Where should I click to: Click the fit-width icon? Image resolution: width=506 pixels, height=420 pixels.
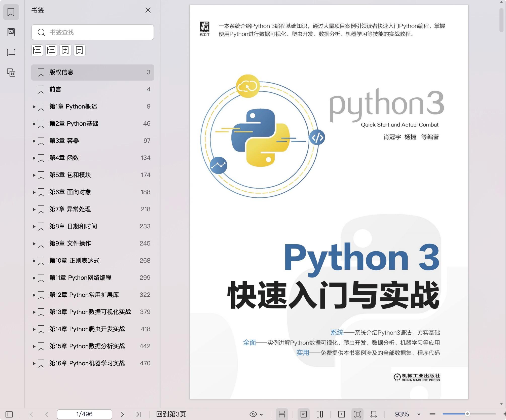[374, 414]
